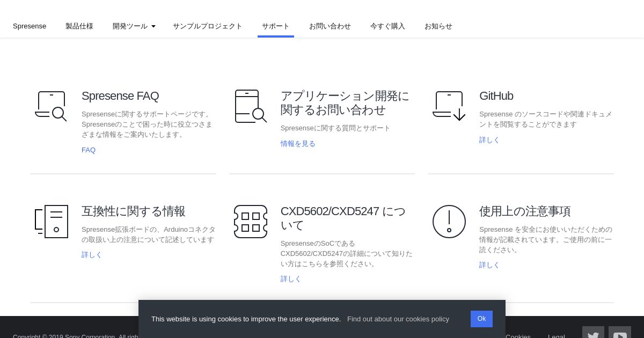Open the Legal footer link

(x=556, y=336)
